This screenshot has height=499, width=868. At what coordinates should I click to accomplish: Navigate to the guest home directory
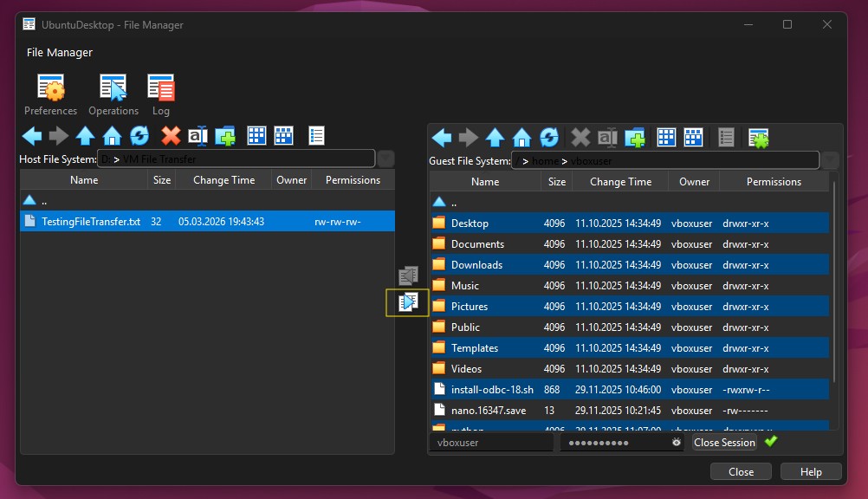pyautogui.click(x=521, y=137)
